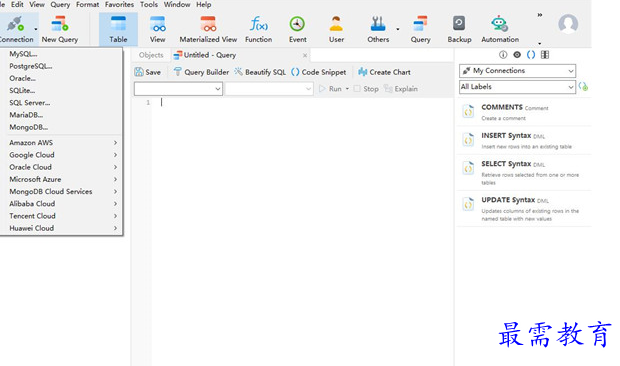Viewport: 620px width, 366px height.
Task: Expand the Amazon AWS submenu
Action: (61, 143)
